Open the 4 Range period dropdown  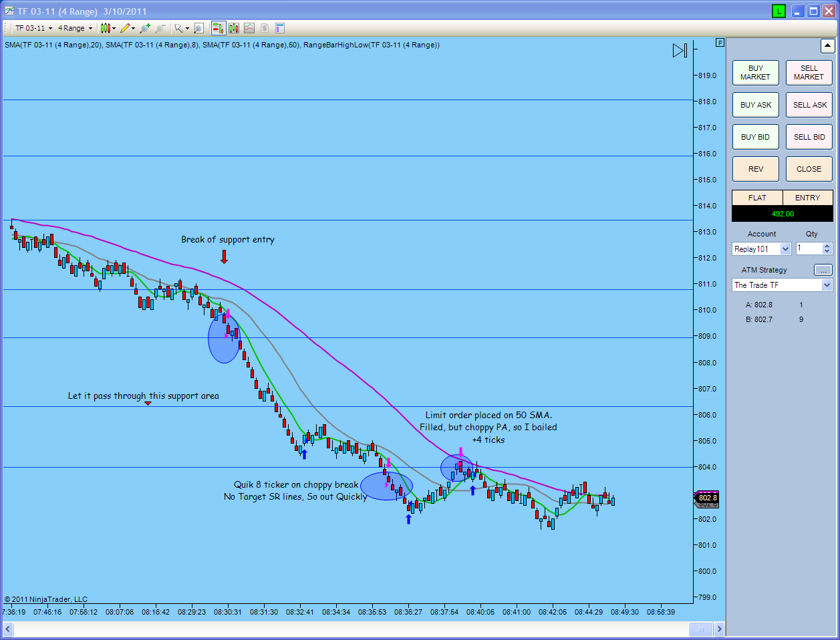coord(75,28)
